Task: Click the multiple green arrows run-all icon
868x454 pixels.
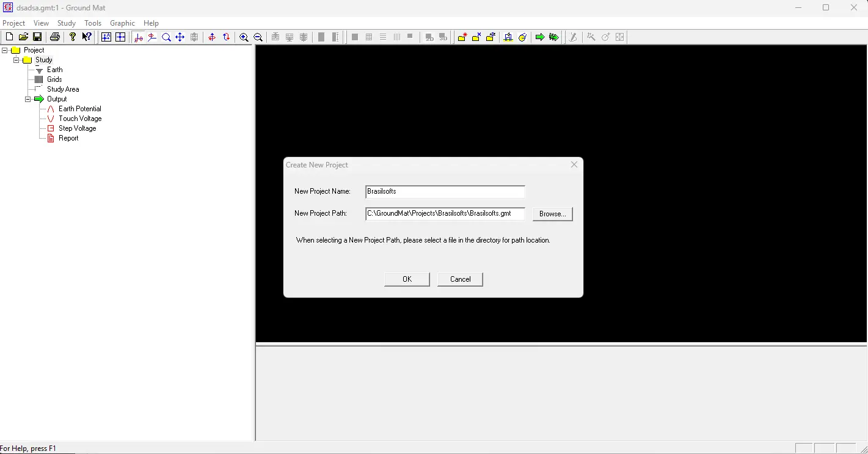Action: click(x=554, y=37)
